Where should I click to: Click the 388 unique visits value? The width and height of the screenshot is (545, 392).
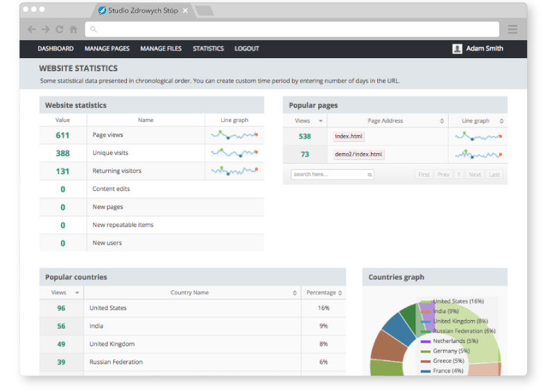62,154
